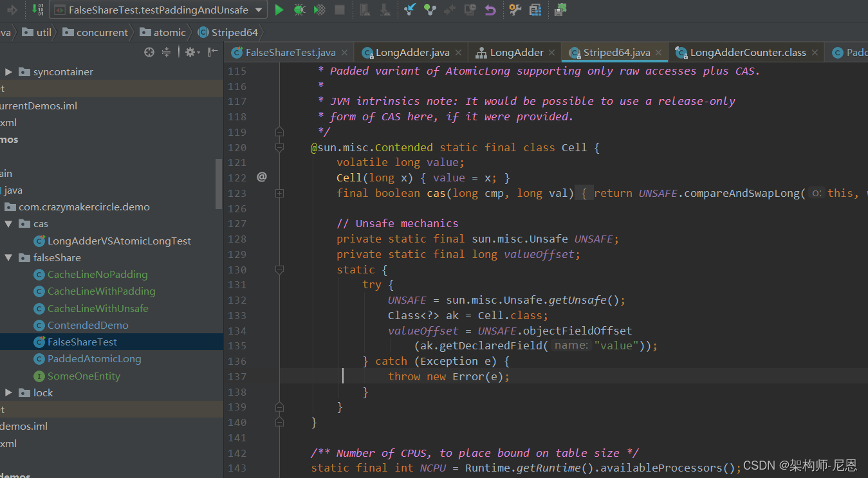Click the Update Project blue arrow icon
868x478 pixels.
point(409,10)
